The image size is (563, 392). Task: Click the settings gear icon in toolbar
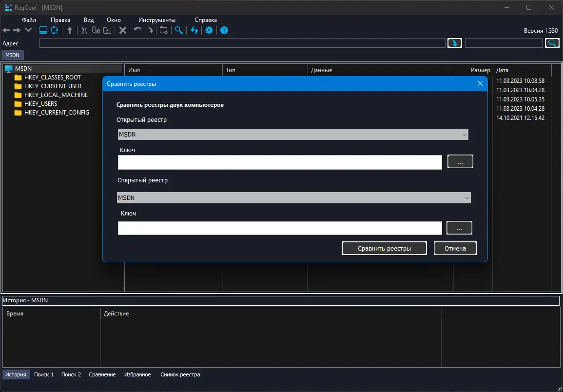pyautogui.click(x=209, y=30)
